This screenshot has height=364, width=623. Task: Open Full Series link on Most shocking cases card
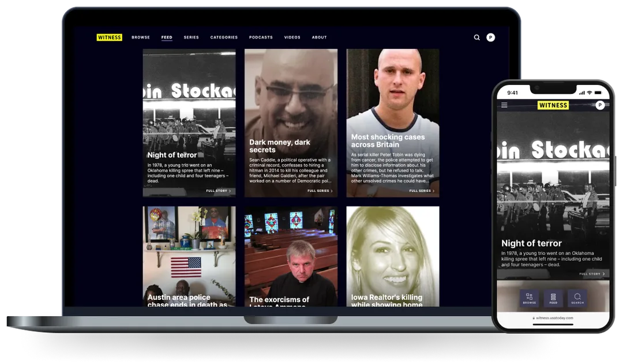tap(422, 191)
